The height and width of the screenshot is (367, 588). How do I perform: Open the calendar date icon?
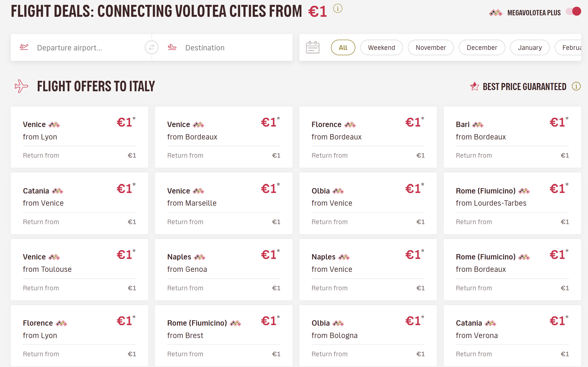[x=312, y=47]
